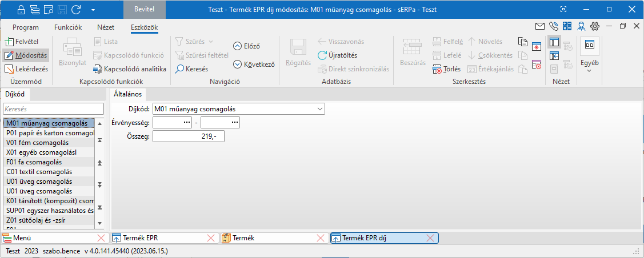This screenshot has height=258, width=644.
Task: Click the collapse panel arrow icon in Nézet
Action: point(554,55)
